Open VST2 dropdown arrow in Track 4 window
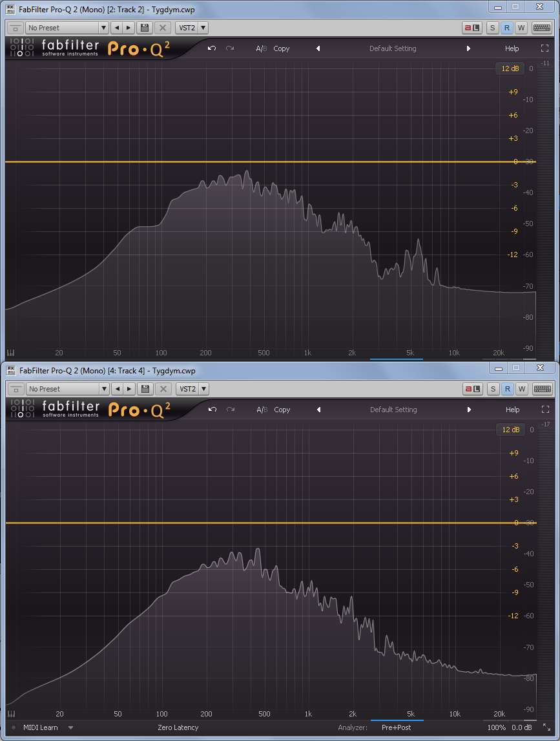 point(204,389)
